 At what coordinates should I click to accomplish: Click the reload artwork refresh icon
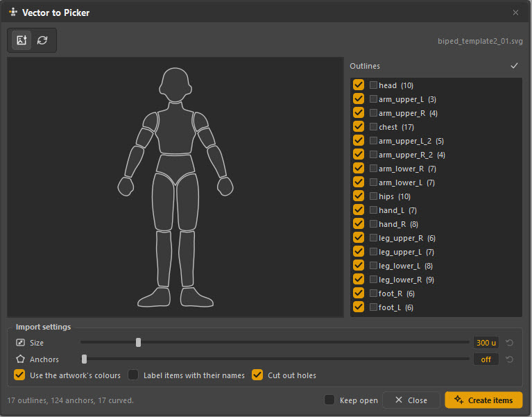click(x=42, y=40)
